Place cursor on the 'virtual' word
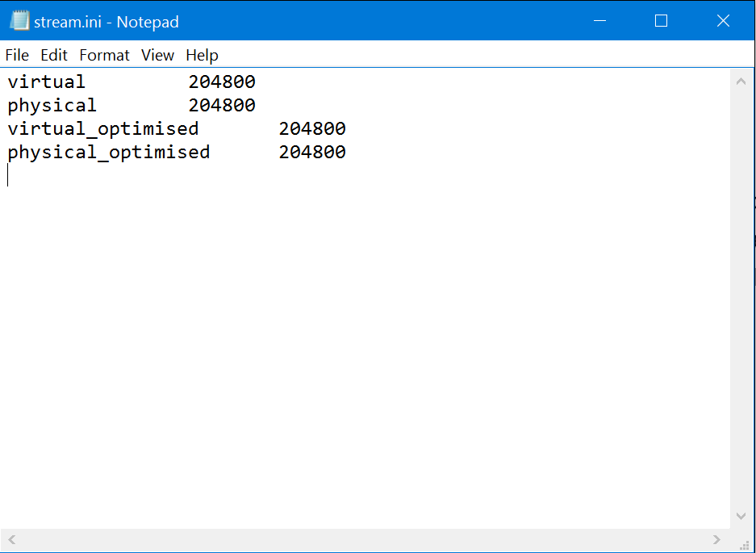 click(x=47, y=82)
